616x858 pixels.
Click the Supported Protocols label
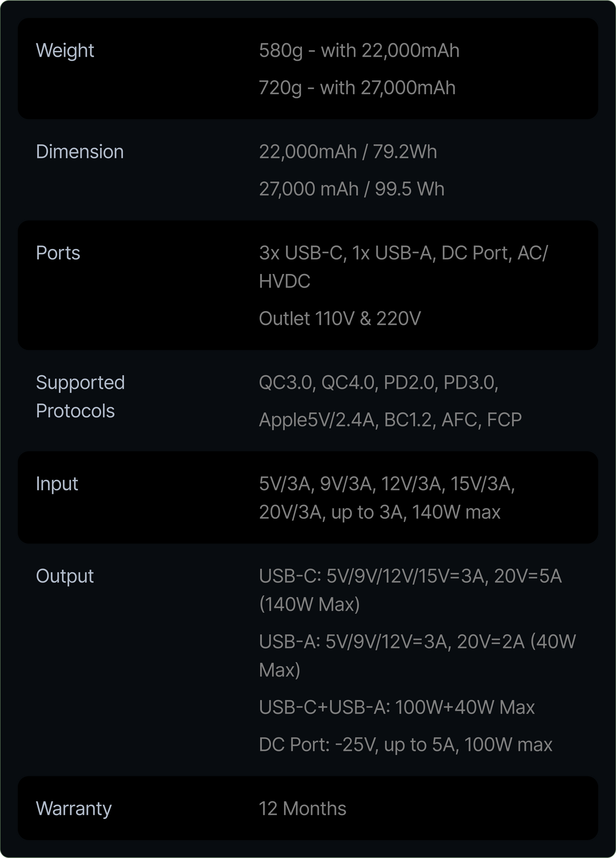click(x=80, y=396)
